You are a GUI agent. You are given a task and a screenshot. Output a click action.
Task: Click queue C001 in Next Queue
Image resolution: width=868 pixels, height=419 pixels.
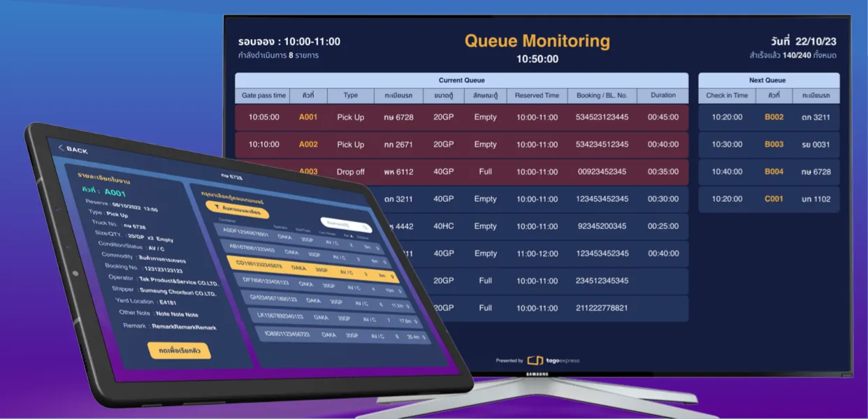(774, 199)
